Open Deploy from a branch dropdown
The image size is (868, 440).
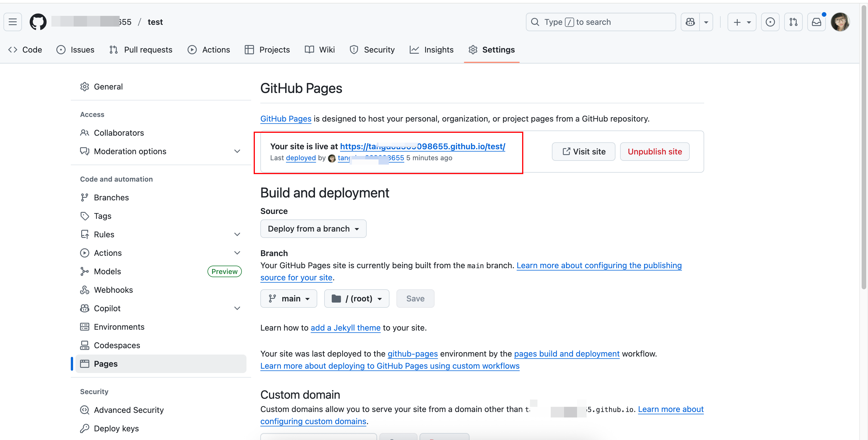pyautogui.click(x=313, y=229)
